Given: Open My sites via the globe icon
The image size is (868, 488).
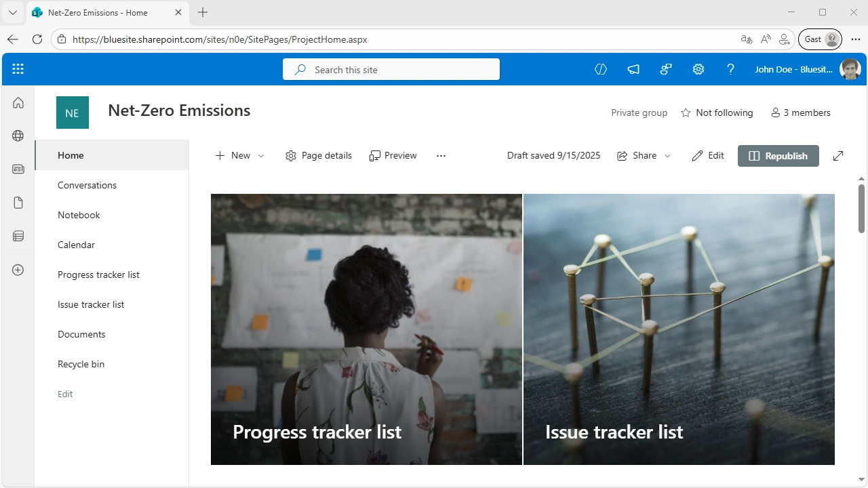Looking at the screenshot, I should (18, 135).
